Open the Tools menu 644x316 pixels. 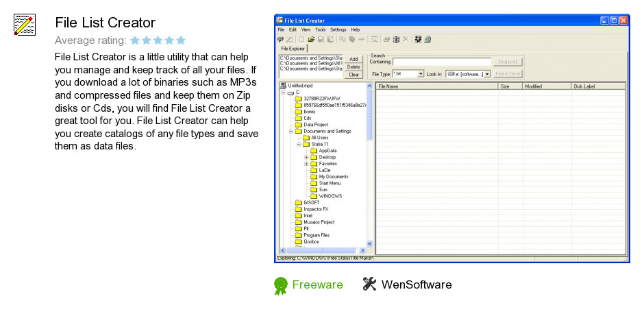[321, 29]
